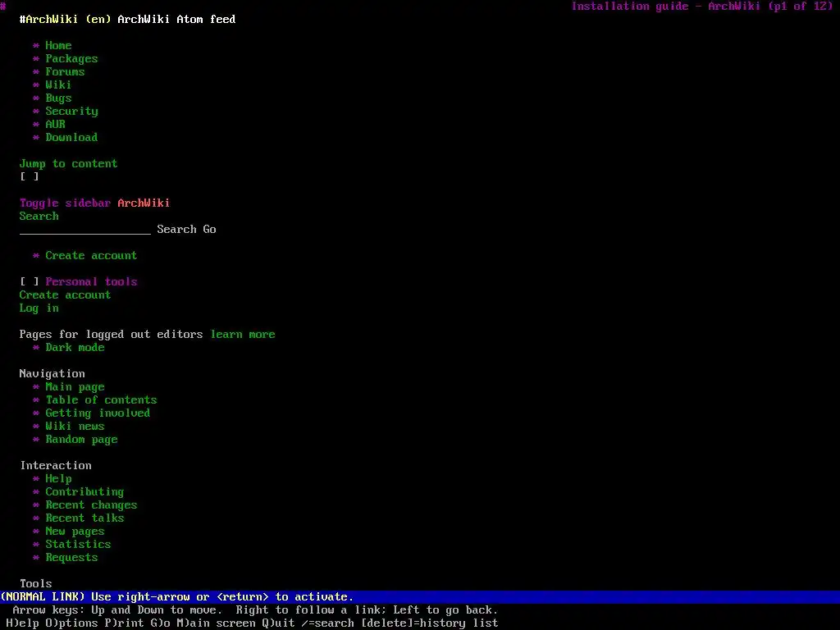
Task: Open the Contributing link
Action: [84, 492]
